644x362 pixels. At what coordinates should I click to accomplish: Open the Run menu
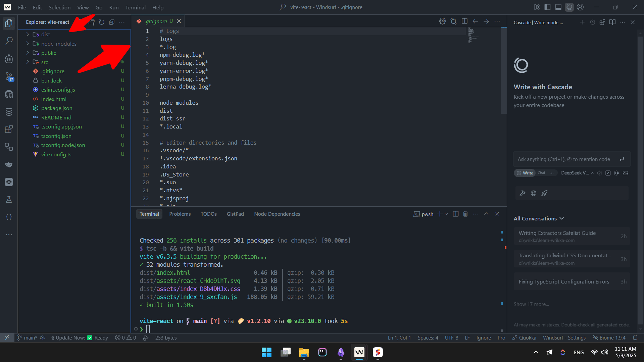click(x=114, y=7)
